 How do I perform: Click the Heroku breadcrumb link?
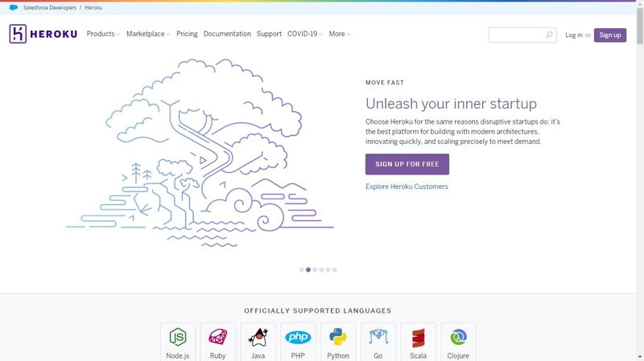pos(93,8)
